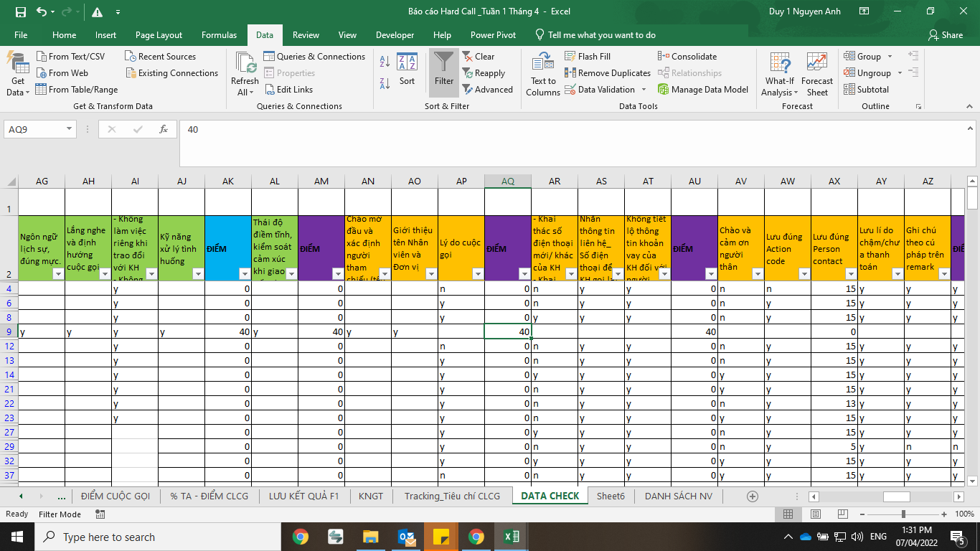
Task: Open the Formulas ribbon tab
Action: 219,35
